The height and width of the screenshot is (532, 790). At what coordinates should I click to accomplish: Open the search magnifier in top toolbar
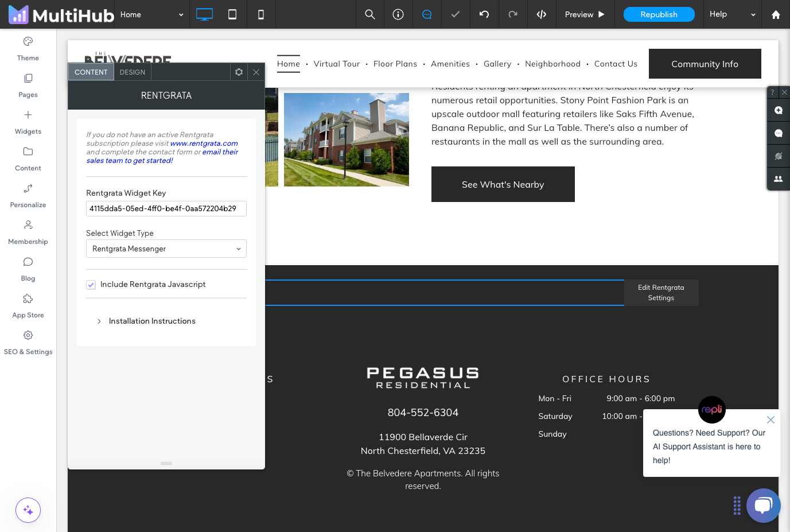point(370,14)
